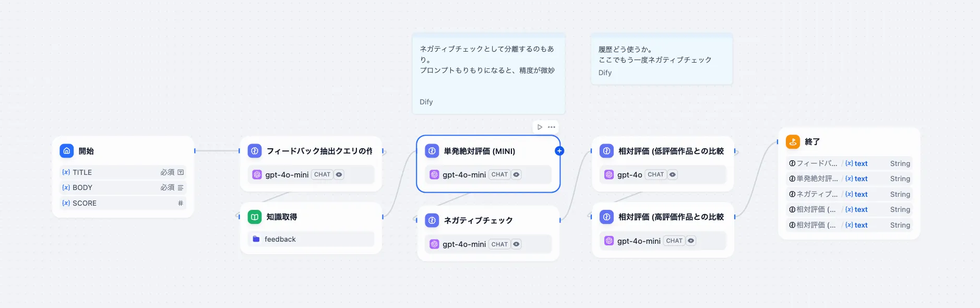The height and width of the screenshot is (308, 980).
Task: Click CHAT badge in 単発絶対評価 node
Action: (499, 174)
